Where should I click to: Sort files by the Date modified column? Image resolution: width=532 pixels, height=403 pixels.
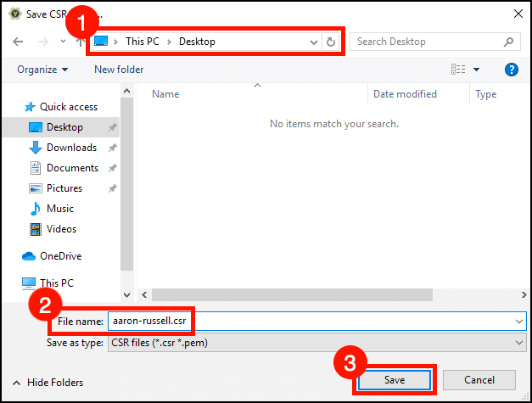(x=405, y=94)
